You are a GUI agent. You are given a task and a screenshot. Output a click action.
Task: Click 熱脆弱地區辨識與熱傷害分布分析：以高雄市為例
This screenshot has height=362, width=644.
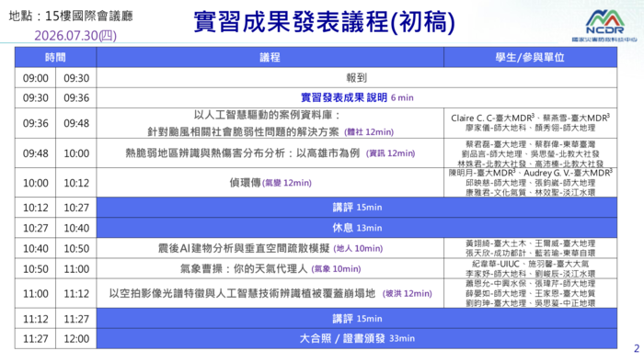[242, 153]
